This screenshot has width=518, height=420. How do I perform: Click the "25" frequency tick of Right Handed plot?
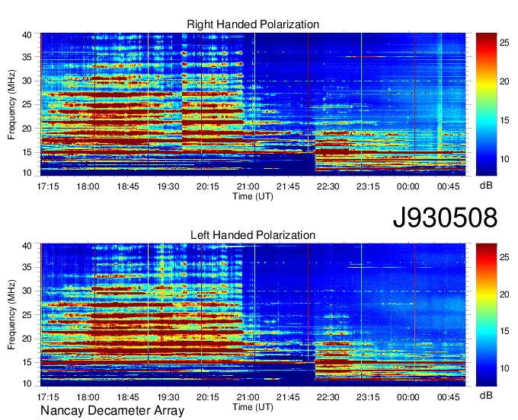(x=27, y=104)
